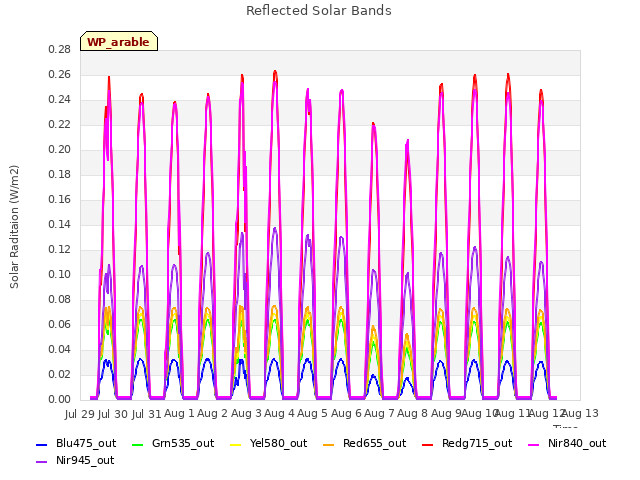Click the Aug 6 x-axis date label
The image size is (640, 480).
pos(346,413)
